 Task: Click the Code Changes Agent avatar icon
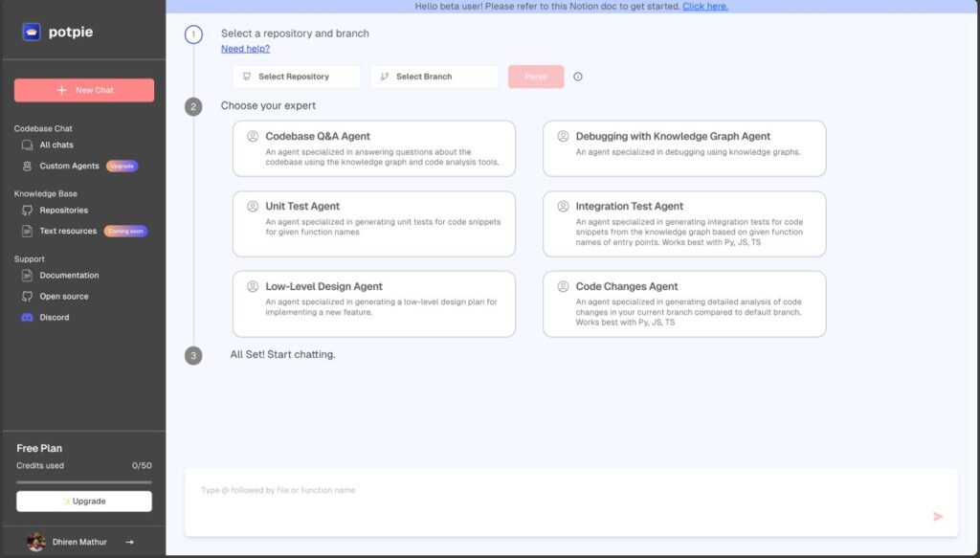(563, 286)
